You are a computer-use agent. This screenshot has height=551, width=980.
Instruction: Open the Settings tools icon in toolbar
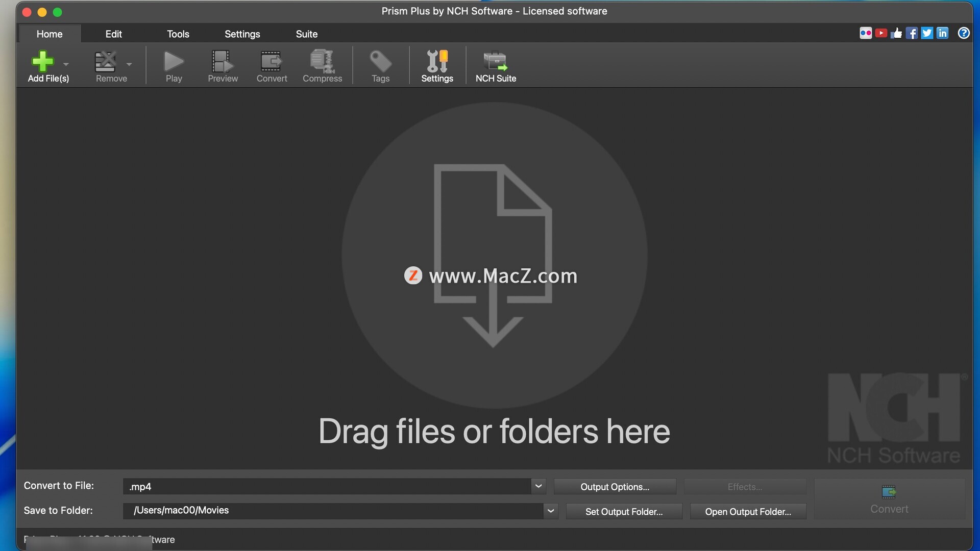click(437, 61)
